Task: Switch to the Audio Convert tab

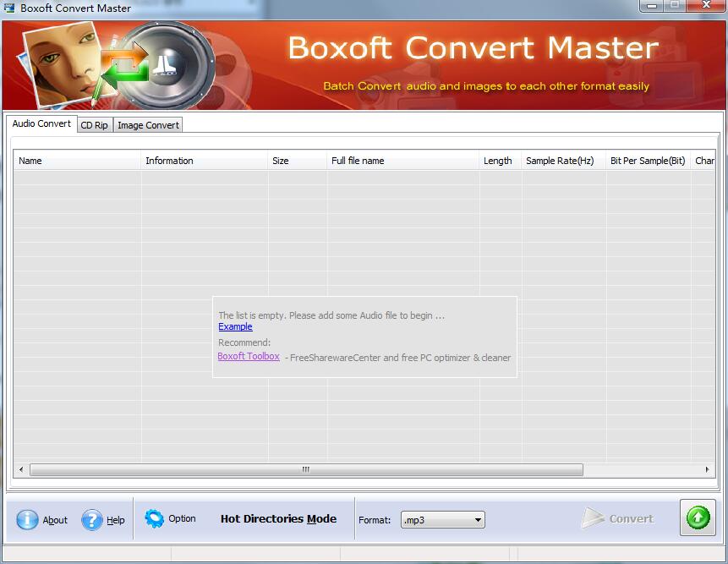Action: click(x=41, y=124)
